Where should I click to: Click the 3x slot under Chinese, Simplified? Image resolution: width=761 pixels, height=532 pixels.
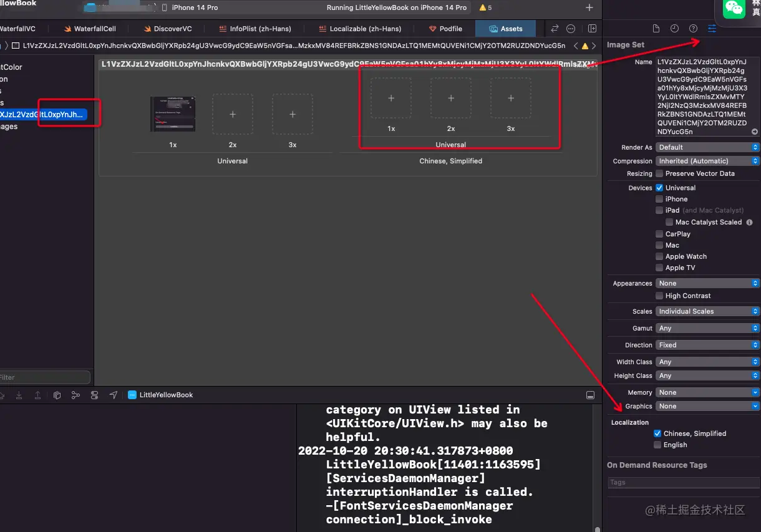pos(511,98)
